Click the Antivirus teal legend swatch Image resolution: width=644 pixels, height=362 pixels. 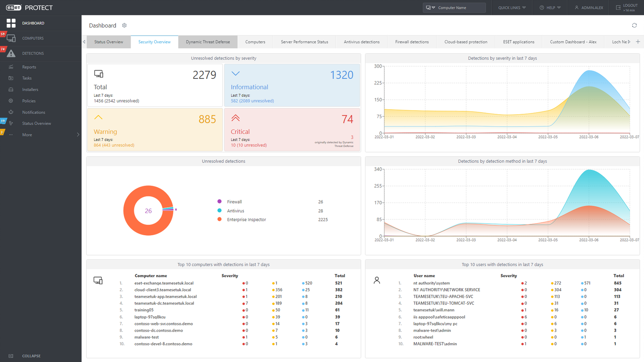(x=219, y=211)
